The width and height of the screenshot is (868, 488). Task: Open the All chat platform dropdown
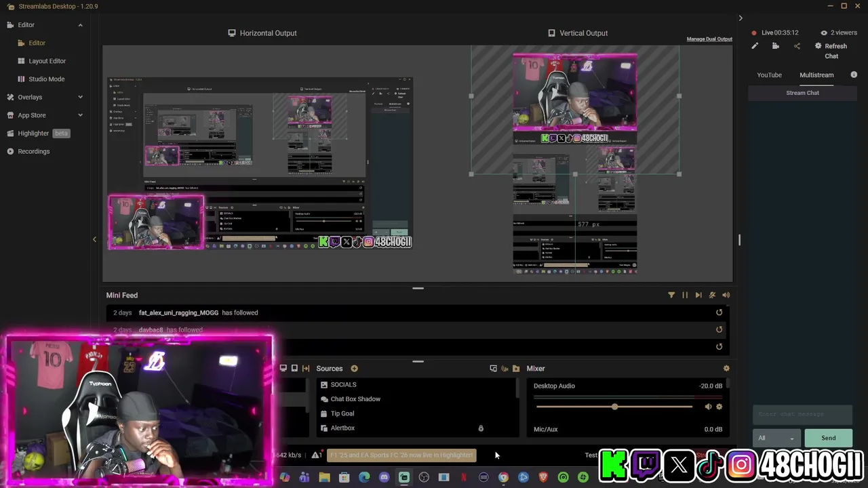pos(776,439)
